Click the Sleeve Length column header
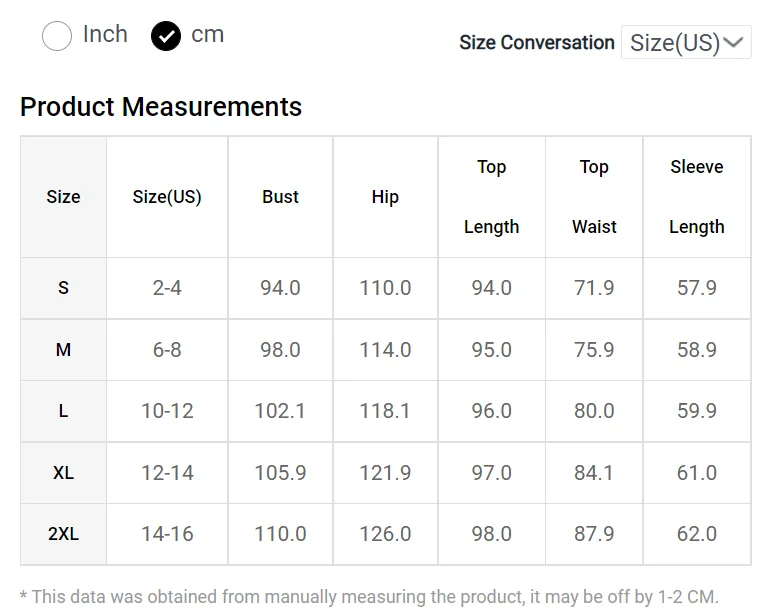This screenshot has width=776, height=614. tap(696, 197)
